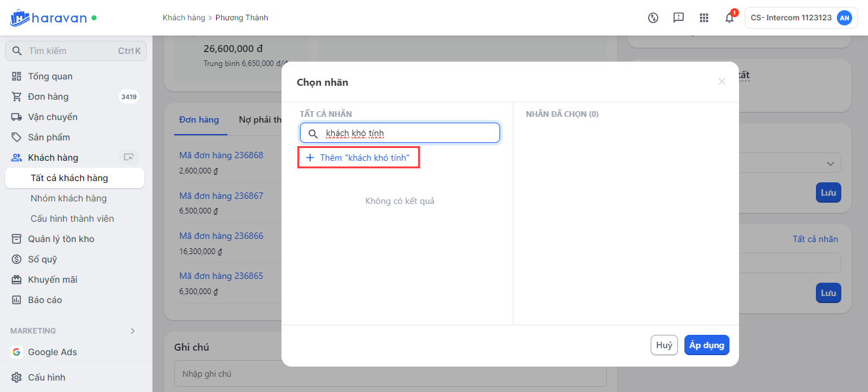Click the Vận chuyển truck icon
The image size is (868, 392).
tap(17, 117)
